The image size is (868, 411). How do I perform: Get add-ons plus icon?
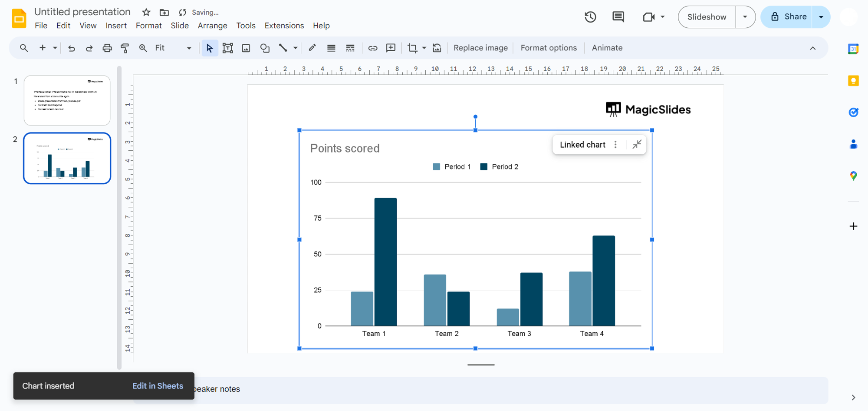click(853, 226)
